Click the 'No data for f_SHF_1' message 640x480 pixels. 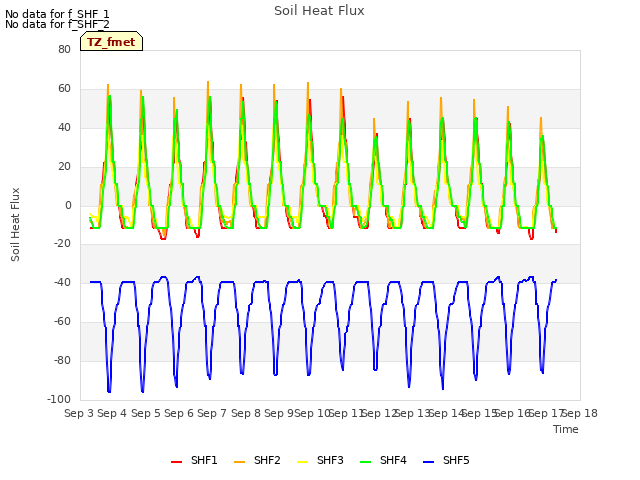click(57, 14)
